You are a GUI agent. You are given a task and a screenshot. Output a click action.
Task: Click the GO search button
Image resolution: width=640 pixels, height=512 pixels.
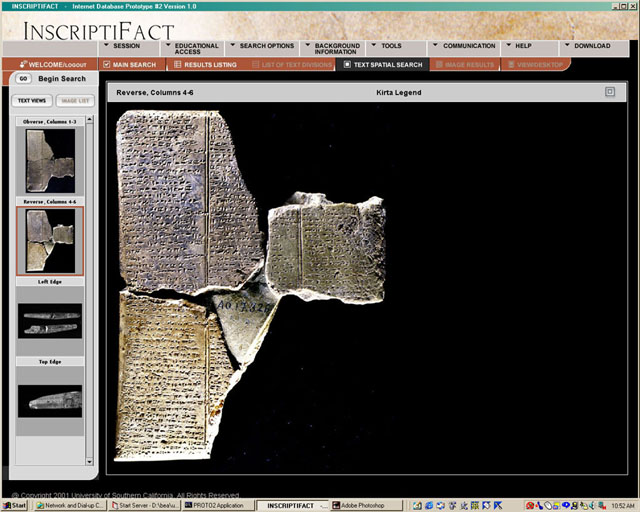click(x=23, y=78)
